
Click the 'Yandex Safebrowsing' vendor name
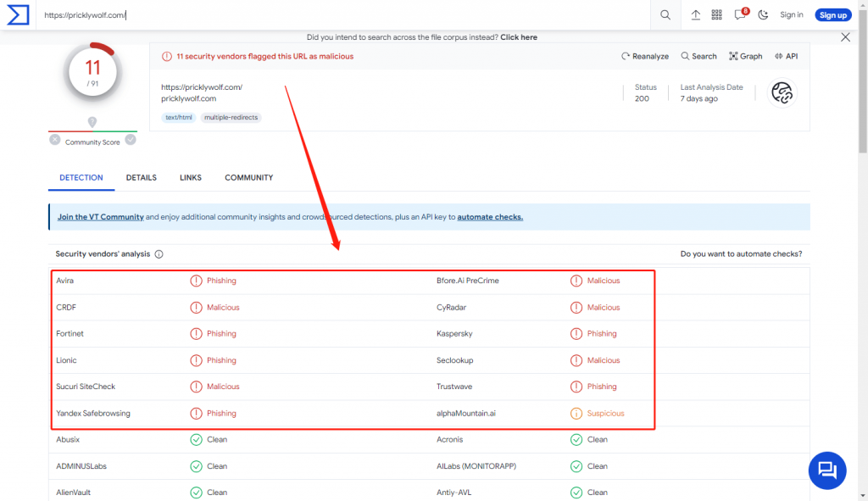click(93, 413)
